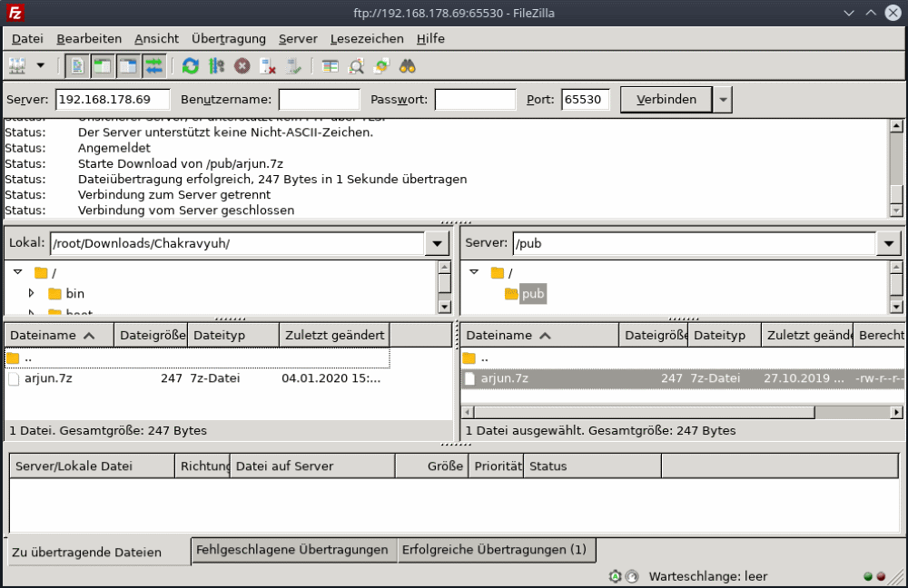Screen dimensions: 908x588
Task: Click the disconnect from server icon
Action: pos(268,65)
